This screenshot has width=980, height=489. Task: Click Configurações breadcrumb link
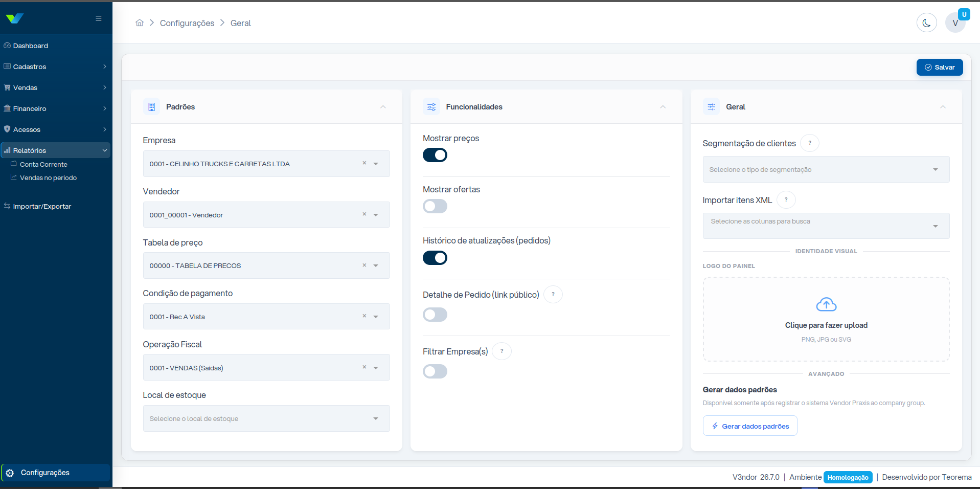[x=187, y=23]
